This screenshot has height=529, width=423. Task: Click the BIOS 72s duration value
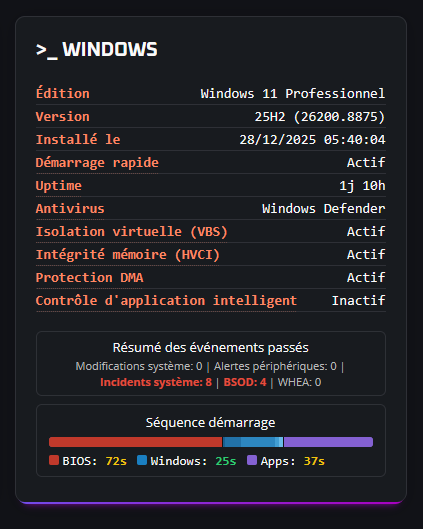(x=116, y=461)
